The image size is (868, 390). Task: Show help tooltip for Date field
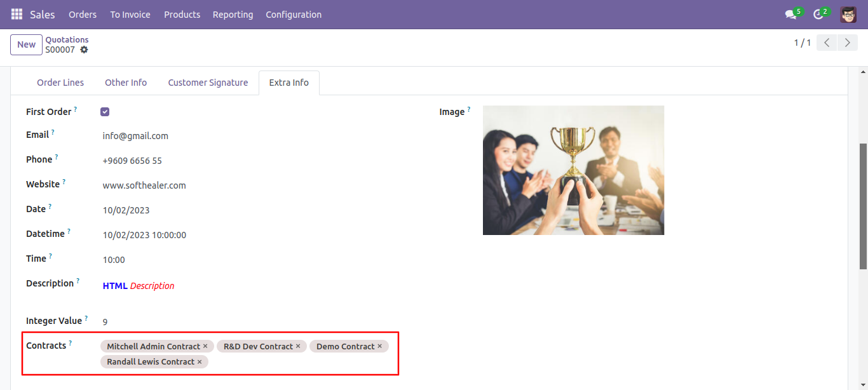(x=50, y=206)
